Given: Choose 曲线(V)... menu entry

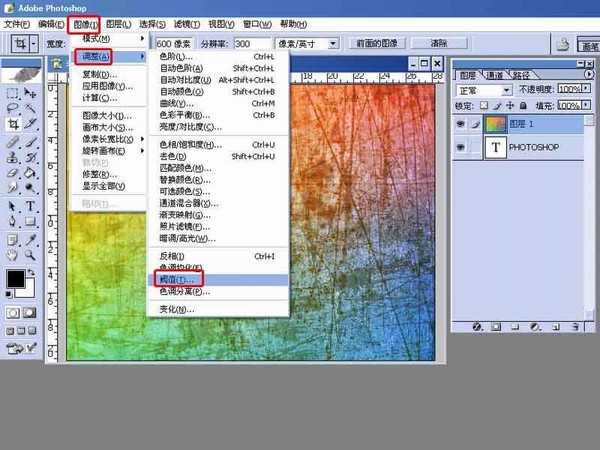Looking at the screenshot, I should (x=218, y=104).
